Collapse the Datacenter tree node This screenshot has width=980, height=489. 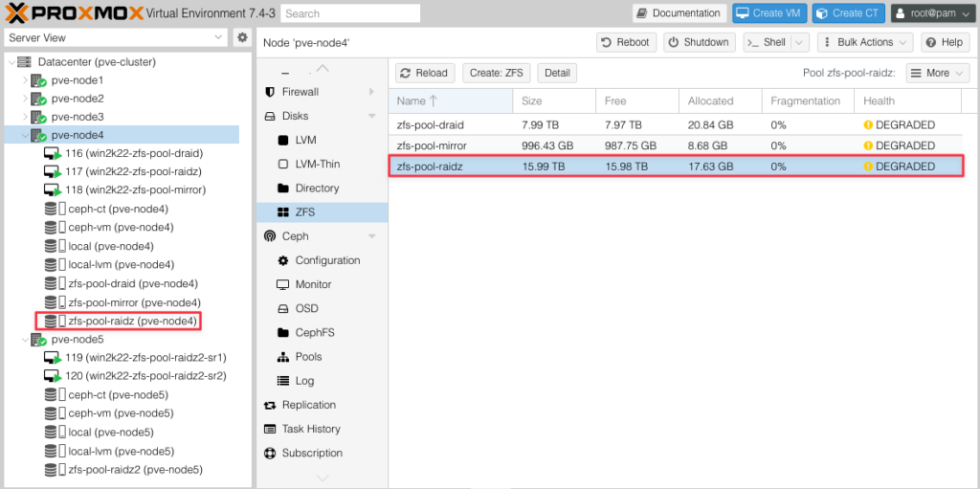point(11,62)
